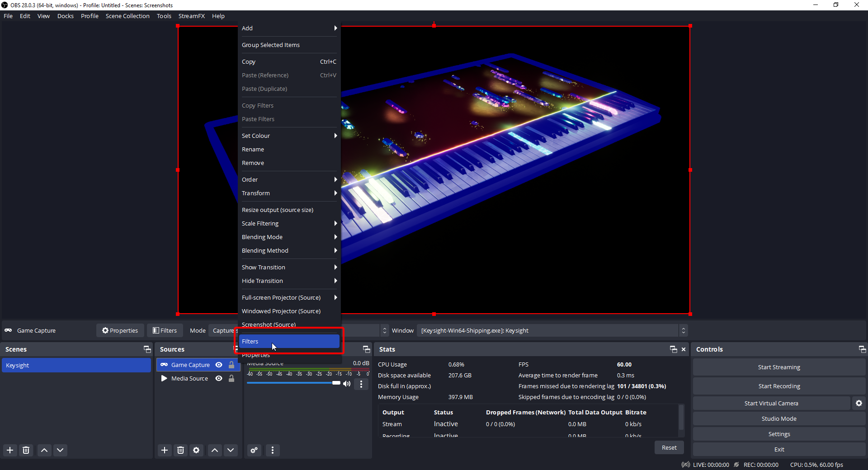
Task: Lock the Media Source
Action: coord(231,378)
